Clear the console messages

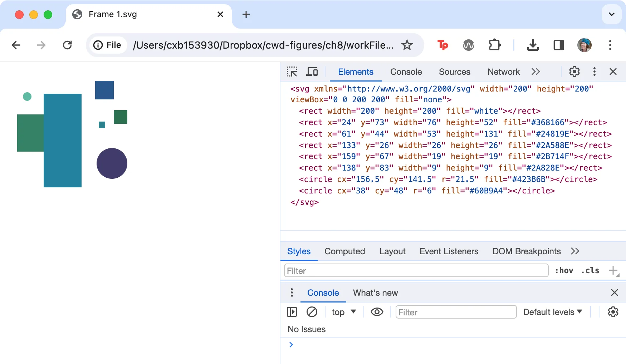tap(312, 312)
